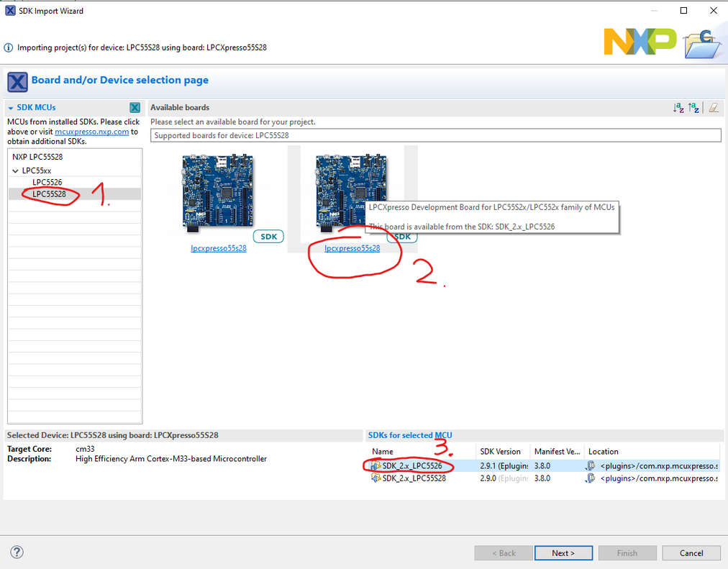This screenshot has height=569, width=728.
Task: Sort by the Location column header
Action: (x=652, y=452)
